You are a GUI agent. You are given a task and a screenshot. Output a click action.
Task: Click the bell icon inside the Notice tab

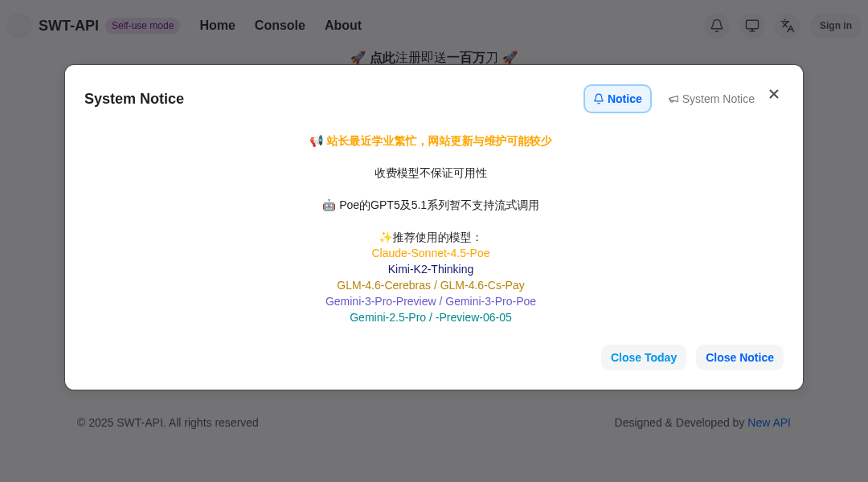(x=598, y=98)
